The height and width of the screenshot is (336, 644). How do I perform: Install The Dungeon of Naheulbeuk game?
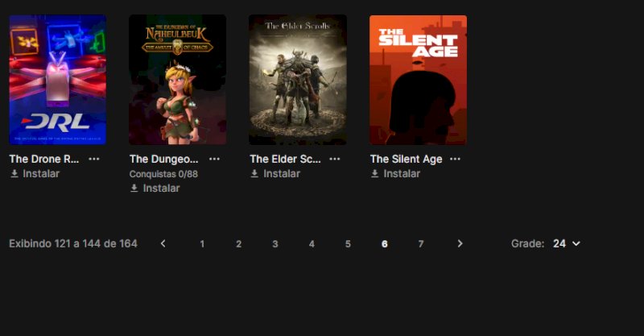pos(155,188)
